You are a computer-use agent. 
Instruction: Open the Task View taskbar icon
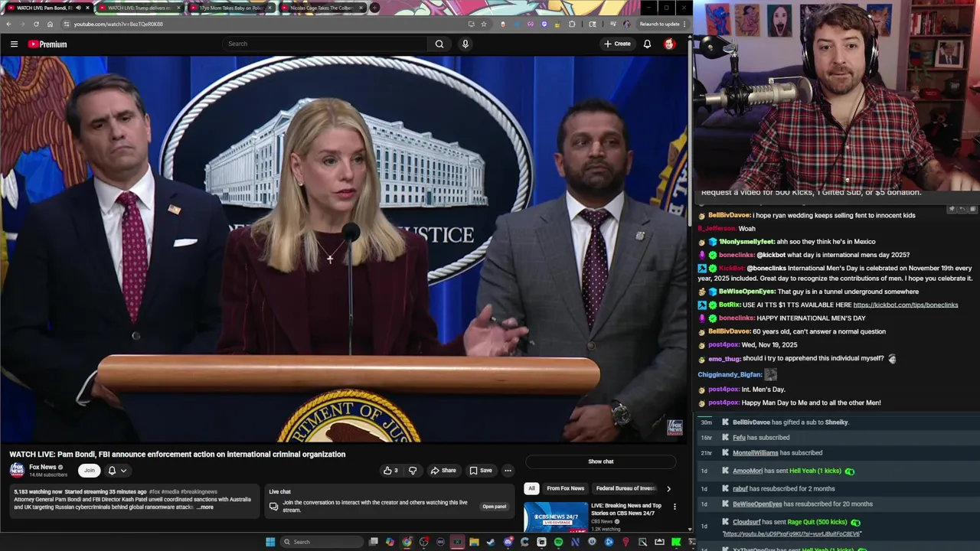tap(374, 542)
